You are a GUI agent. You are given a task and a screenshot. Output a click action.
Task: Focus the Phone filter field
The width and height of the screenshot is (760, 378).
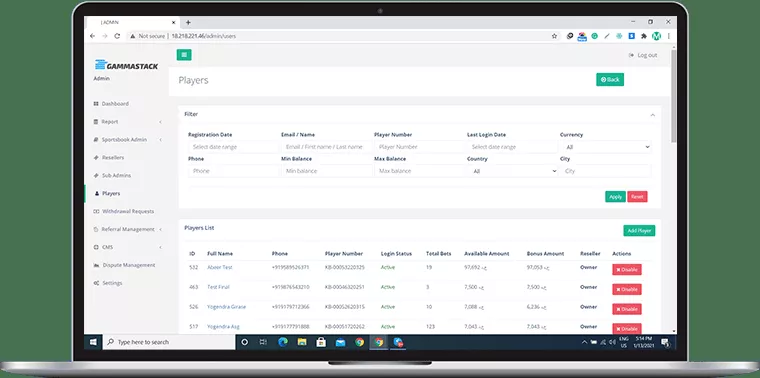pos(233,171)
